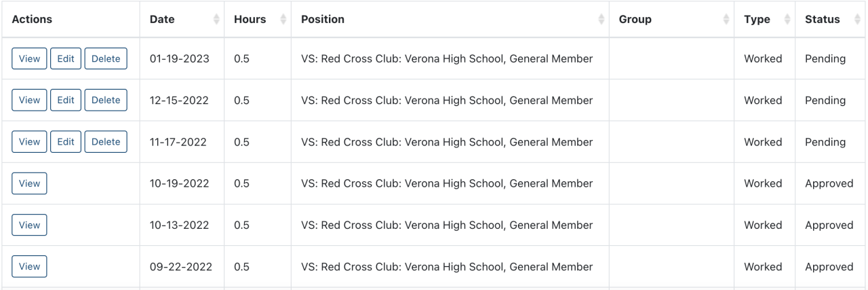The image size is (868, 290).
Task: Edit the 12-15-2022 hours entry
Action: [x=66, y=100]
